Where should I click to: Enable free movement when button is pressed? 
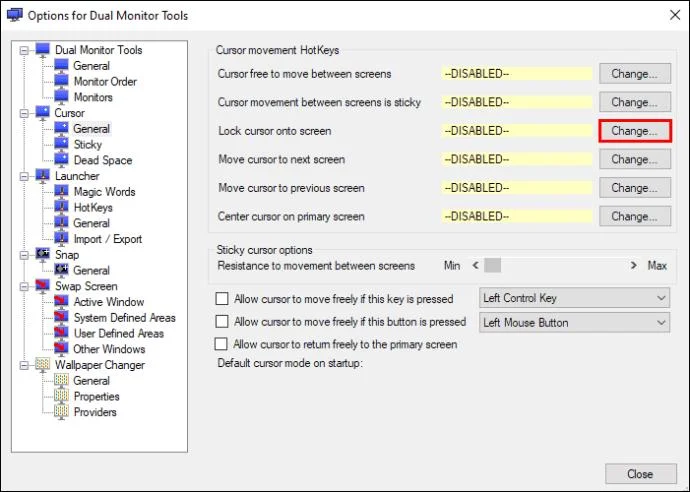(x=222, y=322)
